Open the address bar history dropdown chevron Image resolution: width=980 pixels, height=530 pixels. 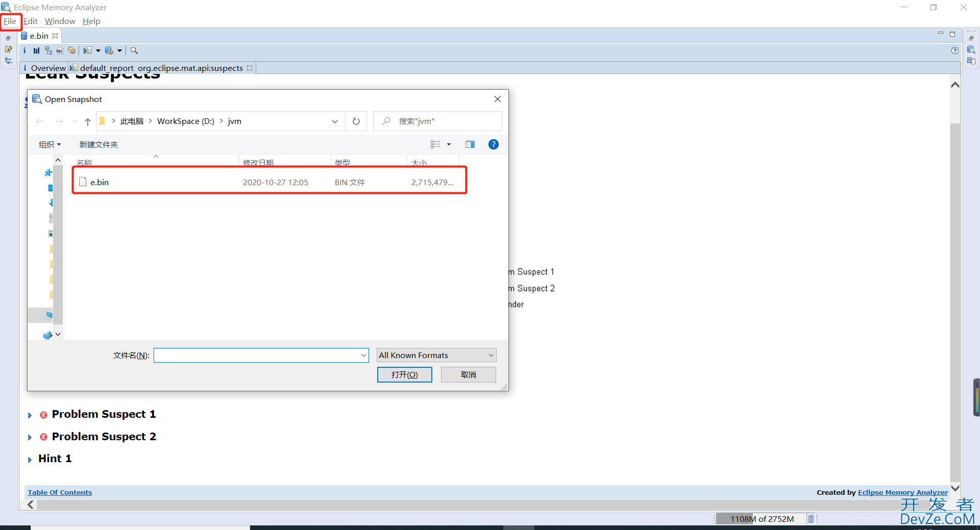[335, 121]
